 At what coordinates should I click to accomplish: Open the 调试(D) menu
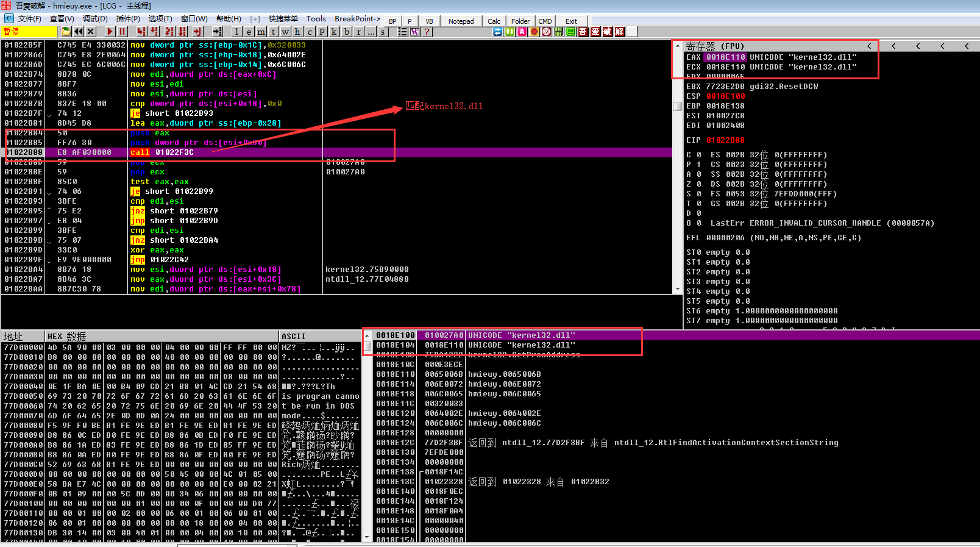point(95,19)
